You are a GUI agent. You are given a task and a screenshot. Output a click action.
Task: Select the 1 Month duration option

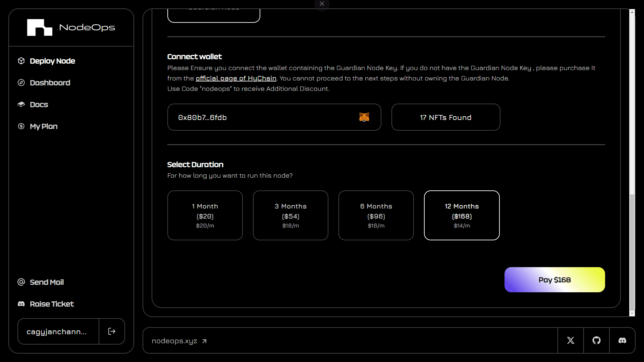[x=205, y=215]
